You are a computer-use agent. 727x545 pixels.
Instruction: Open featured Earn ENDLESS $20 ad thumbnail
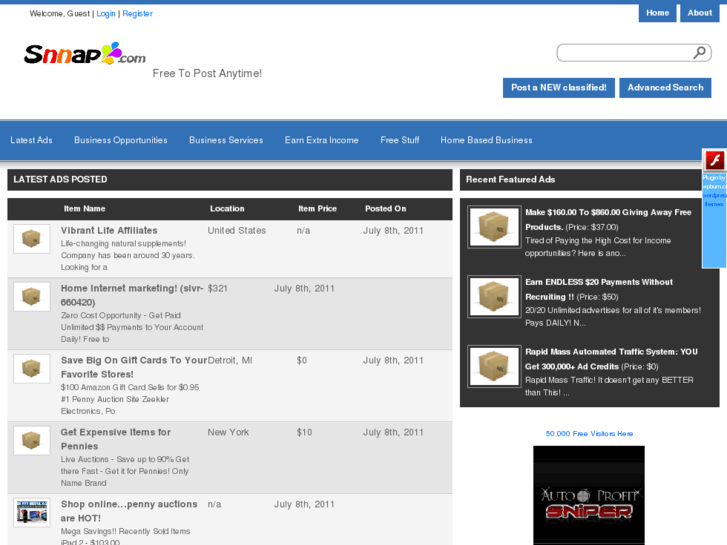(x=494, y=296)
